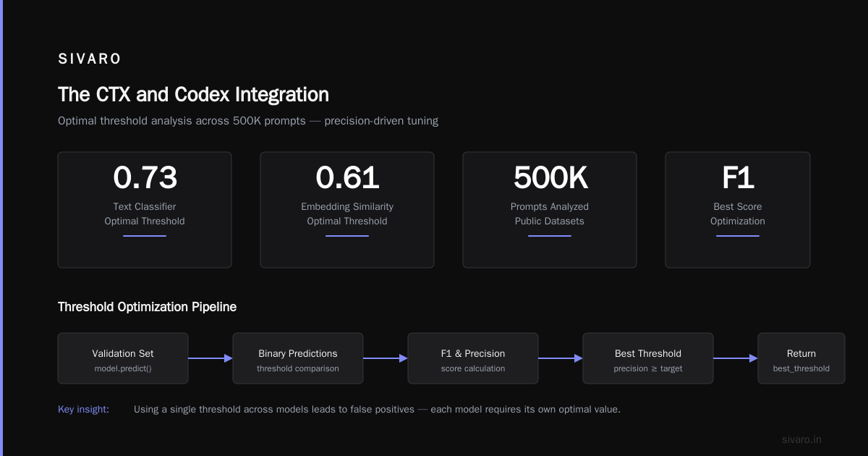Viewport: 868px width, 456px height.
Task: Select the F1 & Precision pipeline step
Action: tap(473, 358)
